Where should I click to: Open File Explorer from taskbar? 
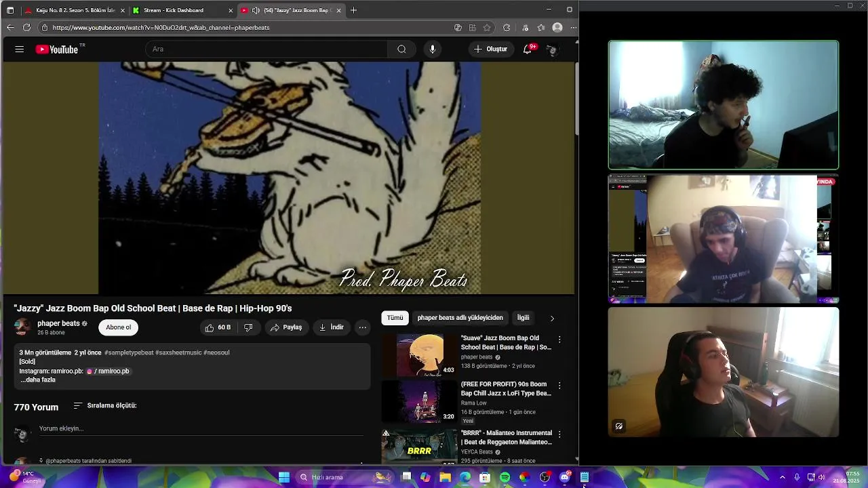[445, 477]
